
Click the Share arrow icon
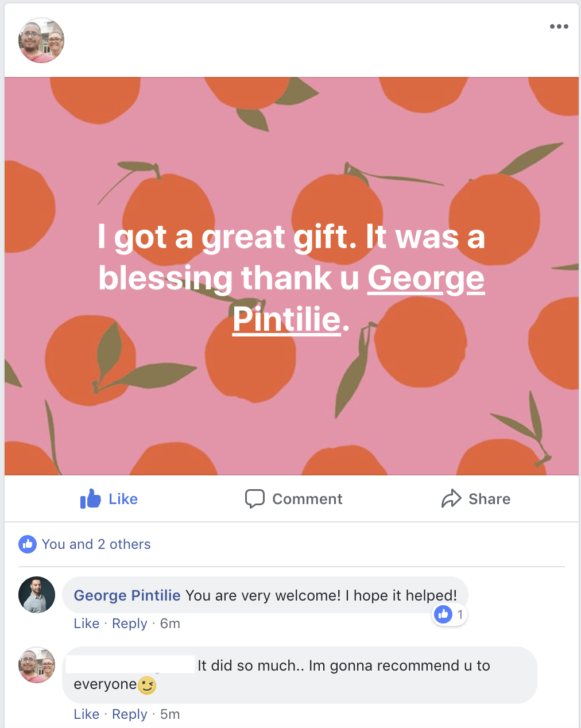(451, 499)
